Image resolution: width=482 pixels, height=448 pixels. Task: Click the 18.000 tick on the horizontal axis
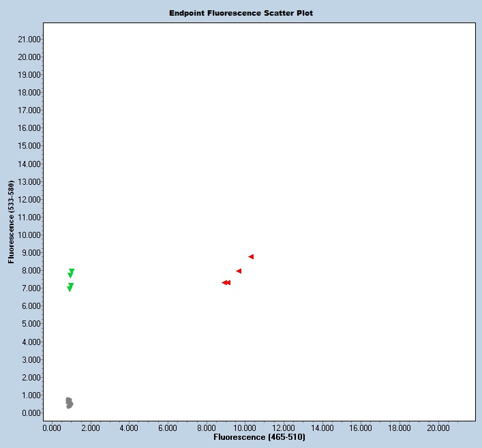pyautogui.click(x=399, y=428)
